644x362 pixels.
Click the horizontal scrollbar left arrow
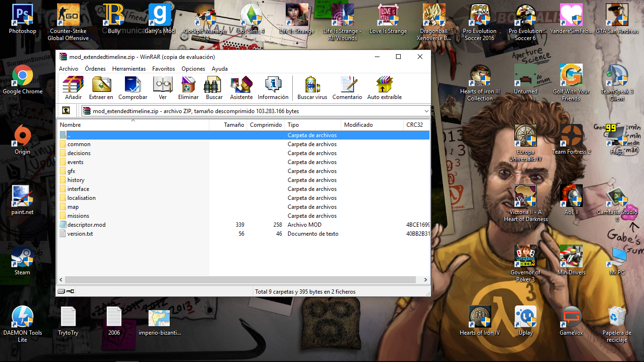61,280
